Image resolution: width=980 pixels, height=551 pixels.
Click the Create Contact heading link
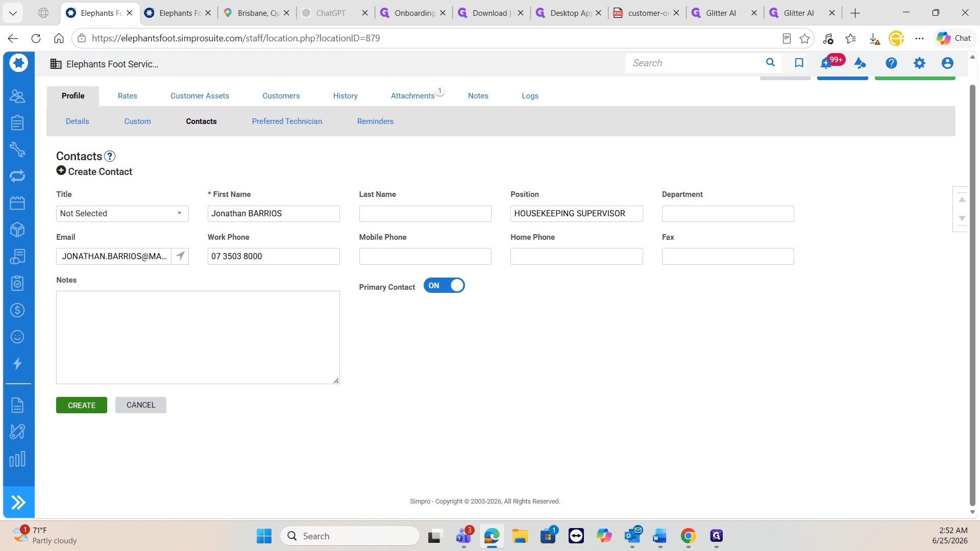click(94, 171)
